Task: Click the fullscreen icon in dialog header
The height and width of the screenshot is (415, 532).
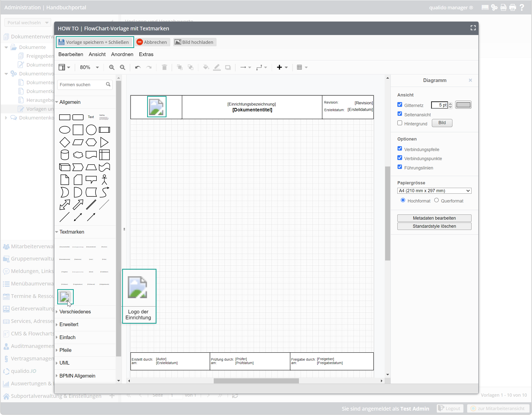Action: pyautogui.click(x=473, y=28)
